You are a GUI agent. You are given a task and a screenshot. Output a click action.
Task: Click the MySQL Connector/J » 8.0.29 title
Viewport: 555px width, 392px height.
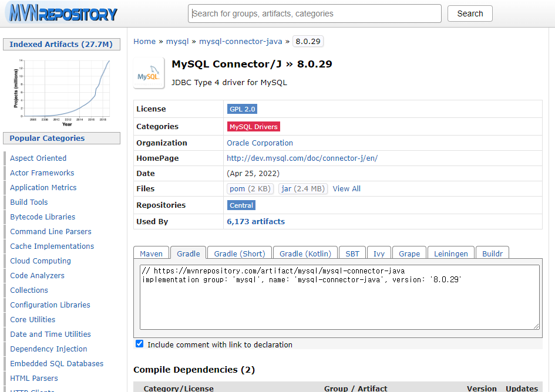(x=252, y=64)
